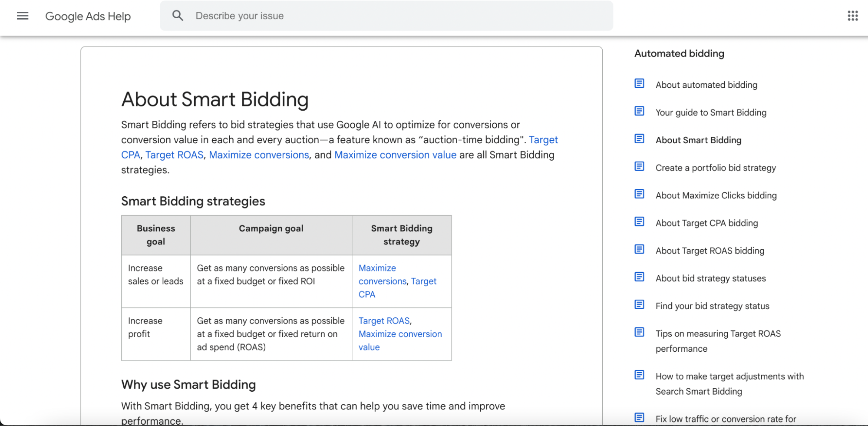Open Create a portfolio bid strategy article
Image resolution: width=868 pixels, height=426 pixels.
point(716,168)
